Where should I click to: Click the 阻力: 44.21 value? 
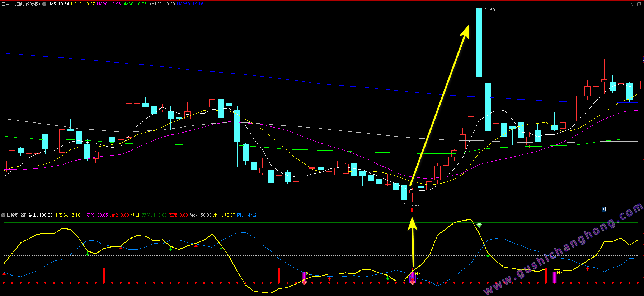coord(248,215)
